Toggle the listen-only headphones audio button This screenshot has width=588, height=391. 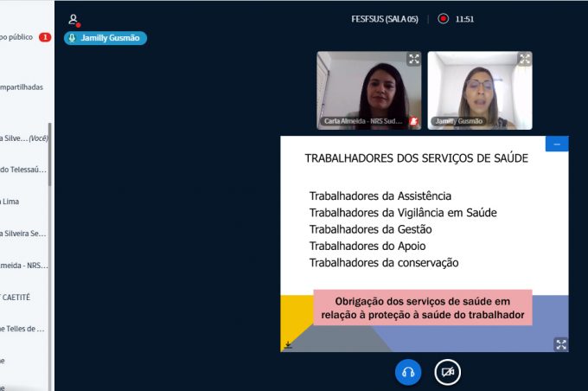[408, 372]
